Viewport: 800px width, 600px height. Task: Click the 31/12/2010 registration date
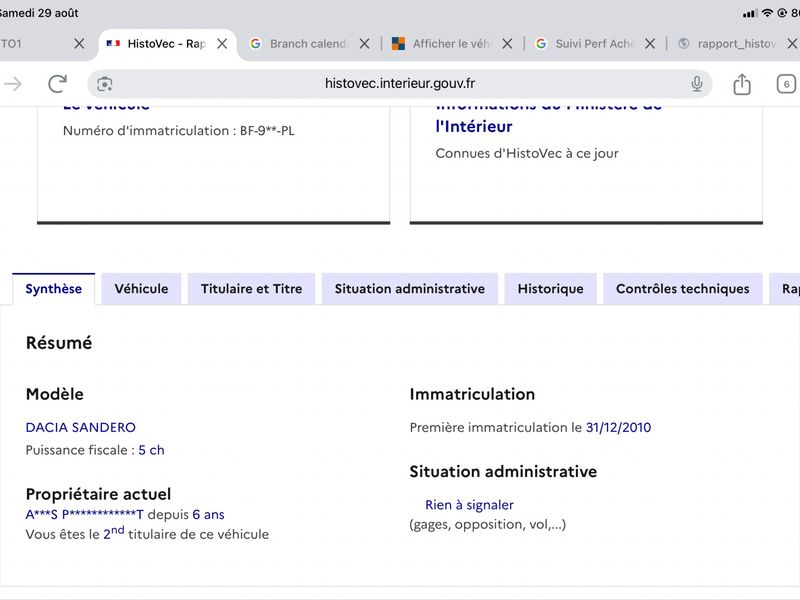tap(618, 427)
